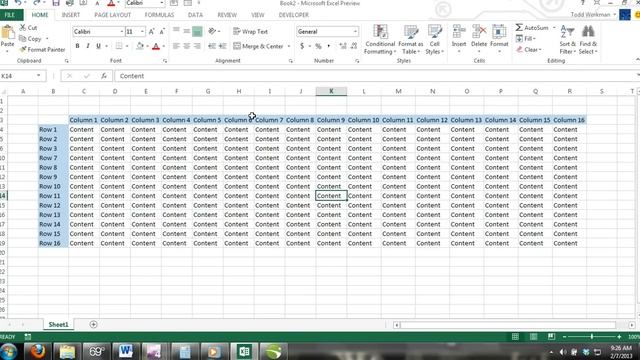
Task: Open Find & Select menu
Action: 588,40
